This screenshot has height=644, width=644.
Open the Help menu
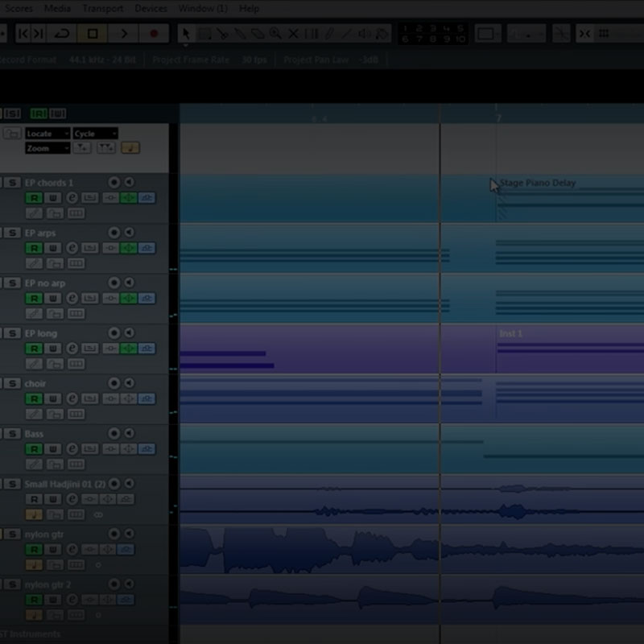coord(249,8)
